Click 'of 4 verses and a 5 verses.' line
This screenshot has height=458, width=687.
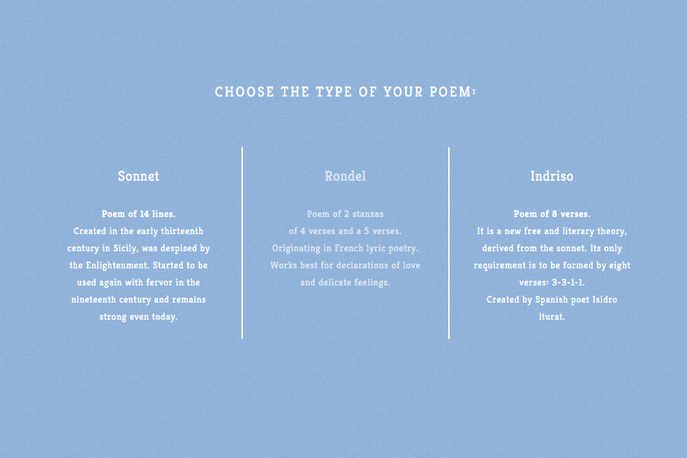345,231
